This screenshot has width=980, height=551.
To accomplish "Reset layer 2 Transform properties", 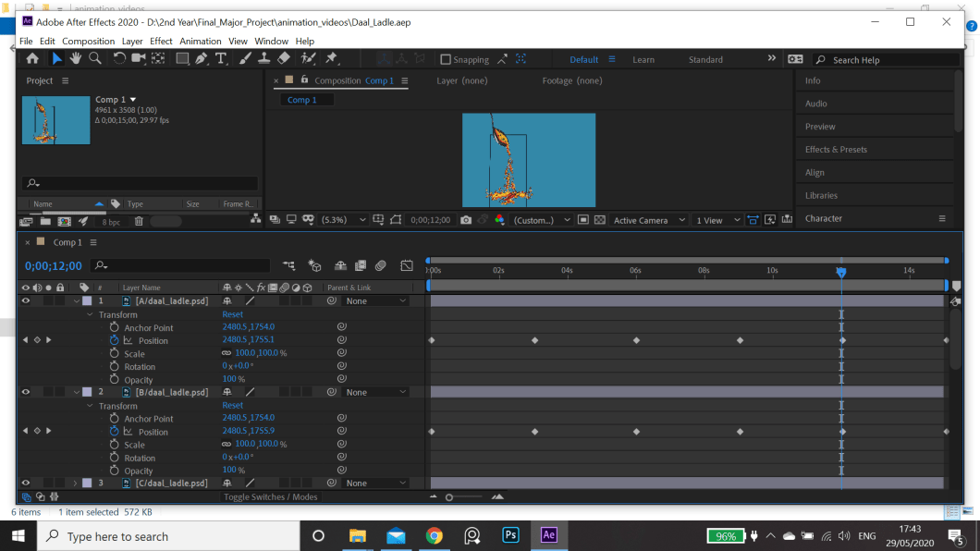I will (232, 406).
